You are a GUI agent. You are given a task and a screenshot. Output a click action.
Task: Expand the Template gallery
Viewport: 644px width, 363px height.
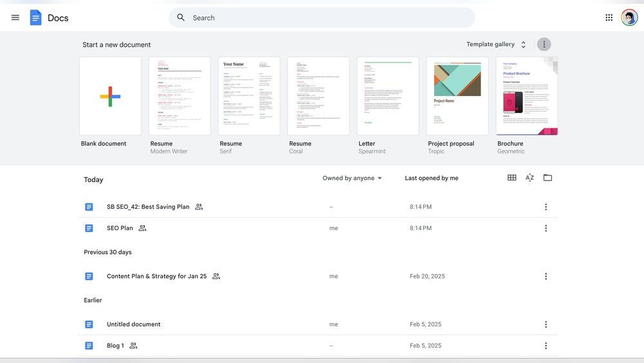click(x=496, y=44)
